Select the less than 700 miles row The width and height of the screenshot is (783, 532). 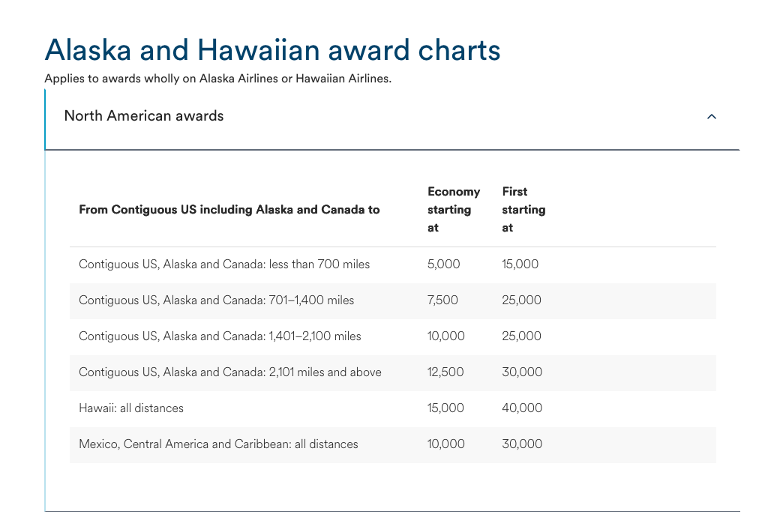pos(224,265)
